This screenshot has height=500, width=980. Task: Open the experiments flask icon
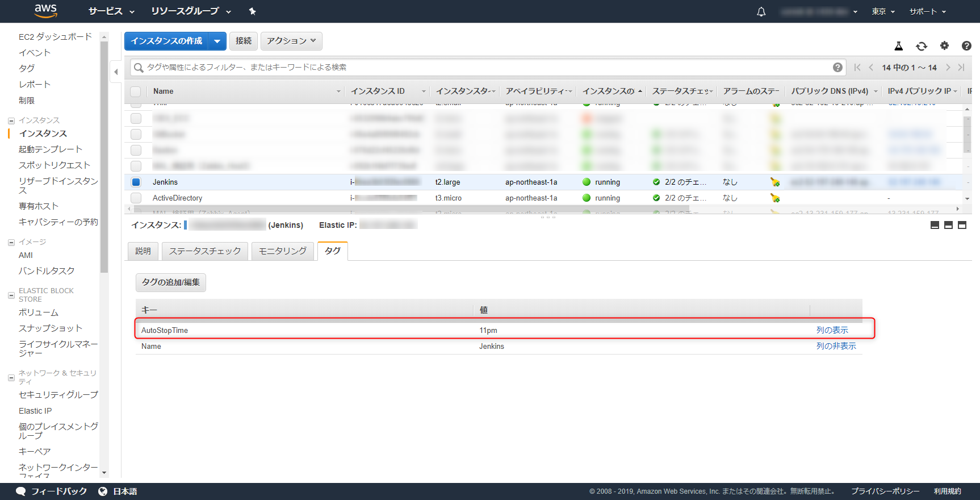click(x=899, y=46)
